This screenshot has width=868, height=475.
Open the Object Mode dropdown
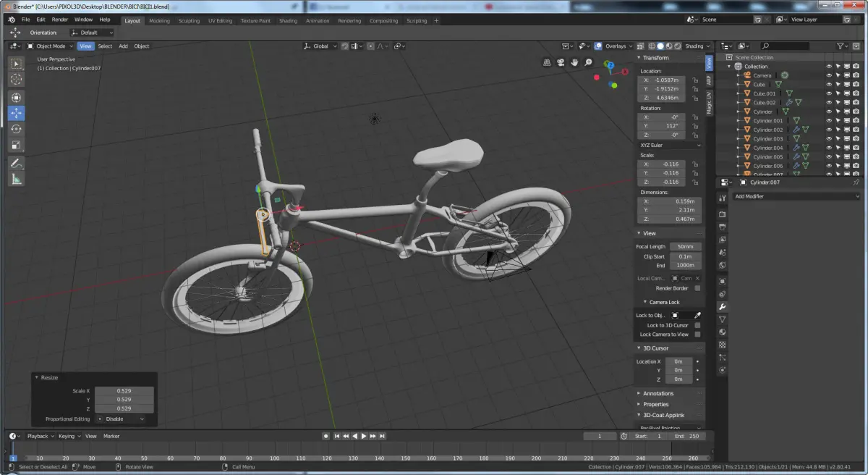50,46
